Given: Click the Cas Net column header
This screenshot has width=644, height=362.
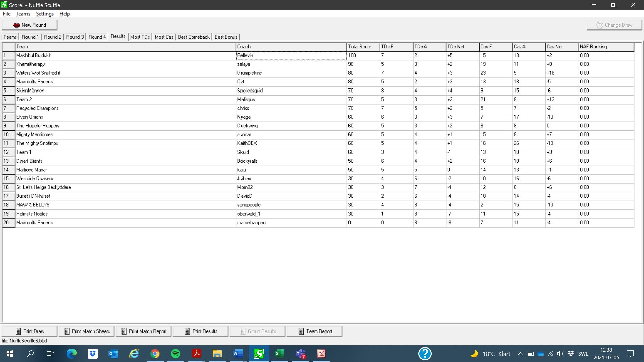Looking at the screenshot, I should click(x=561, y=47).
